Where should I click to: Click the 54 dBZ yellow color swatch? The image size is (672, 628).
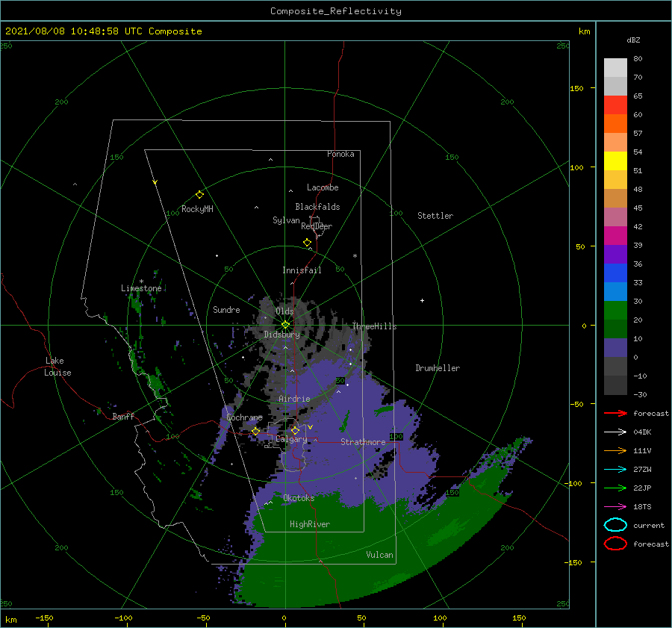615,161
